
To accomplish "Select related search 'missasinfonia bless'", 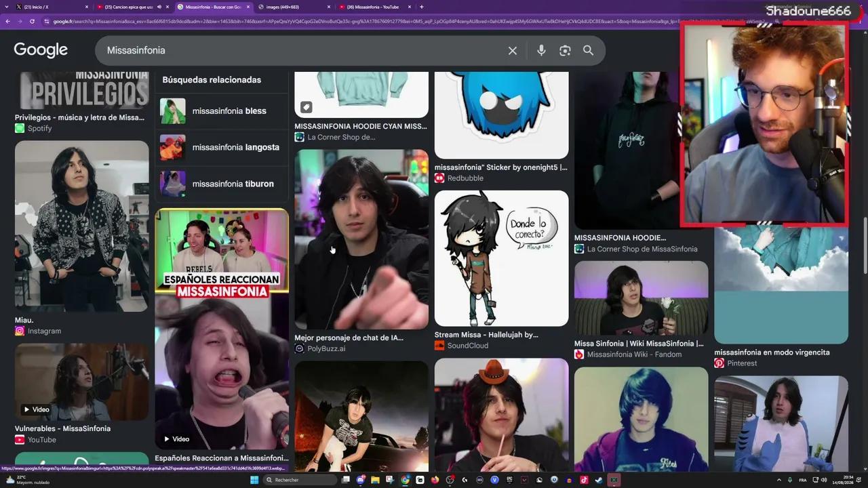I will click(x=222, y=111).
